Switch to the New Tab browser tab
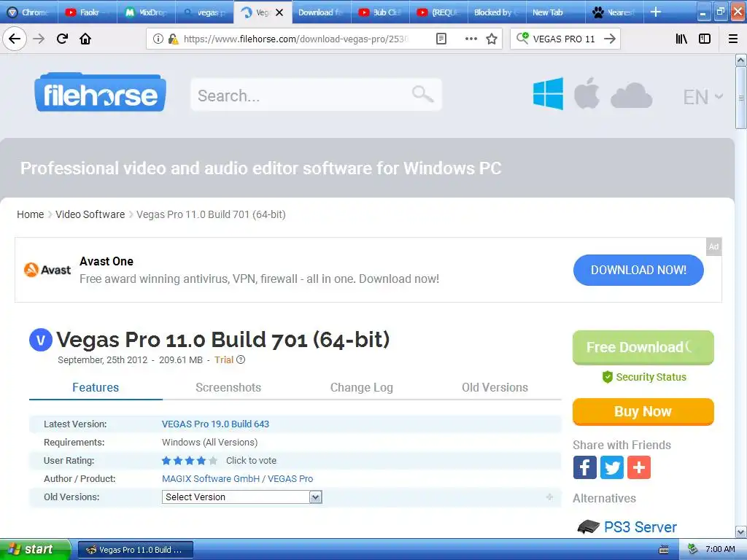This screenshot has height=560, width=747. 555,12
